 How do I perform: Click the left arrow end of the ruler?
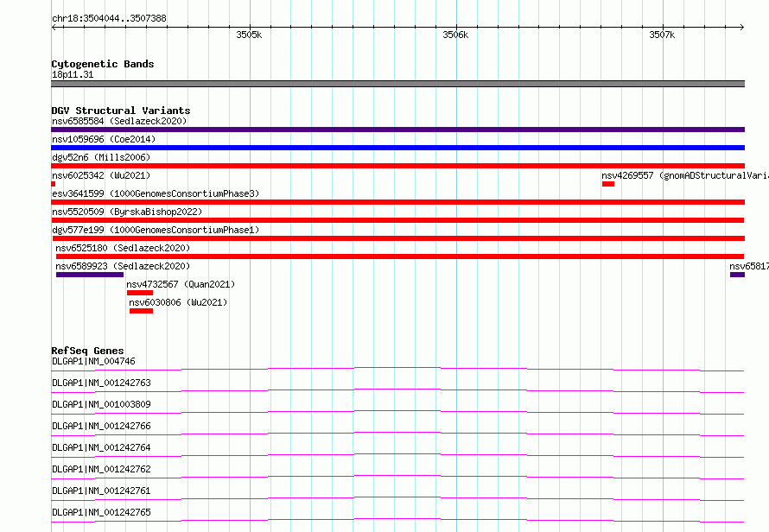[54, 27]
